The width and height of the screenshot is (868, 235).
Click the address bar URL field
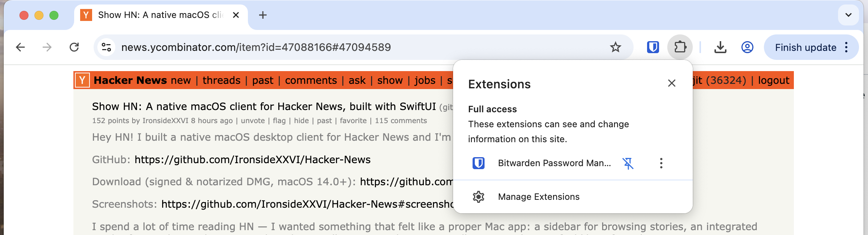point(337,47)
